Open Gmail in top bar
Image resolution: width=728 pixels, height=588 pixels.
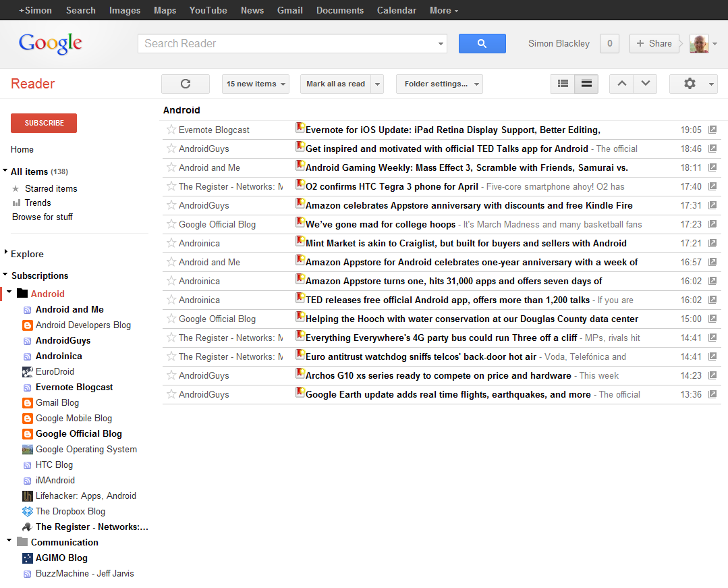tap(289, 10)
